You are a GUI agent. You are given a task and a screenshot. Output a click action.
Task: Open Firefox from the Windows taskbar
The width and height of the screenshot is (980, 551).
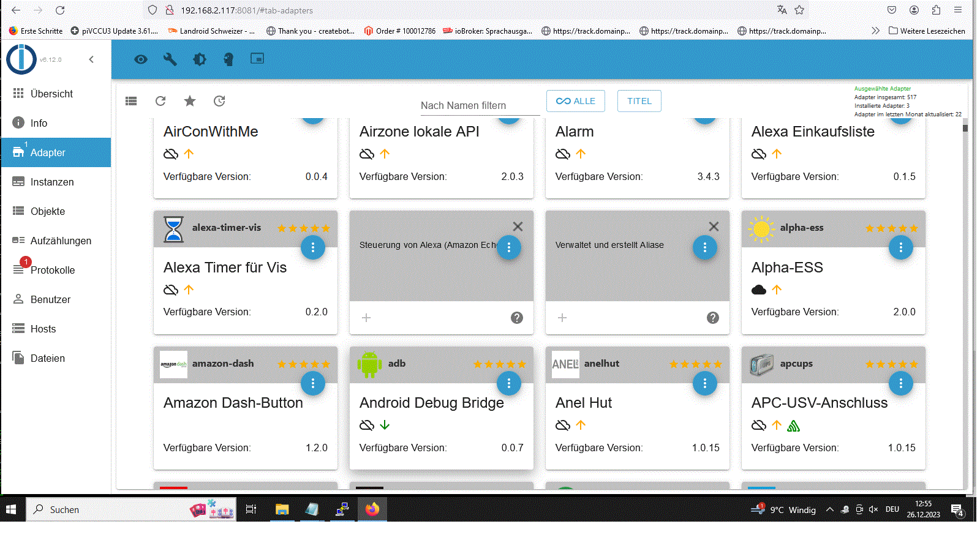point(372,509)
